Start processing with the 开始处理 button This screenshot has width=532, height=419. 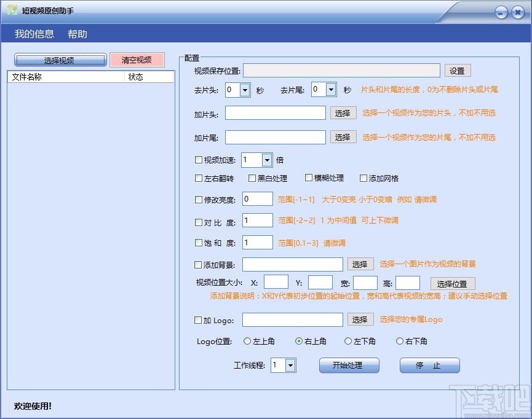click(349, 365)
